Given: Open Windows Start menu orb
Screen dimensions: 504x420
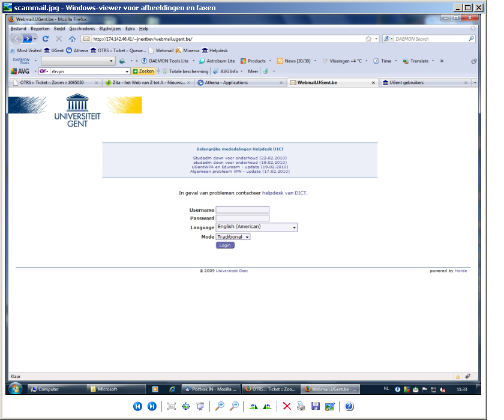Looking at the screenshot, I should [14, 389].
